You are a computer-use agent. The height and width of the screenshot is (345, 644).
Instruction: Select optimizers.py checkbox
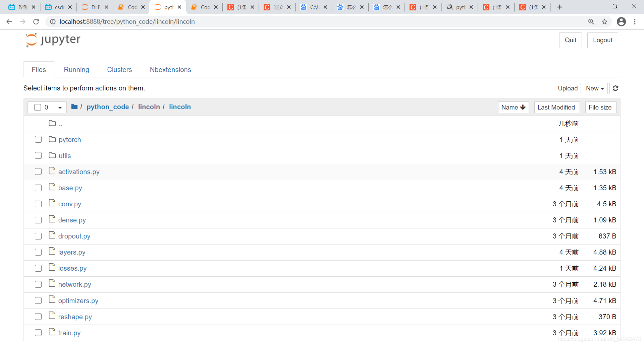point(38,300)
